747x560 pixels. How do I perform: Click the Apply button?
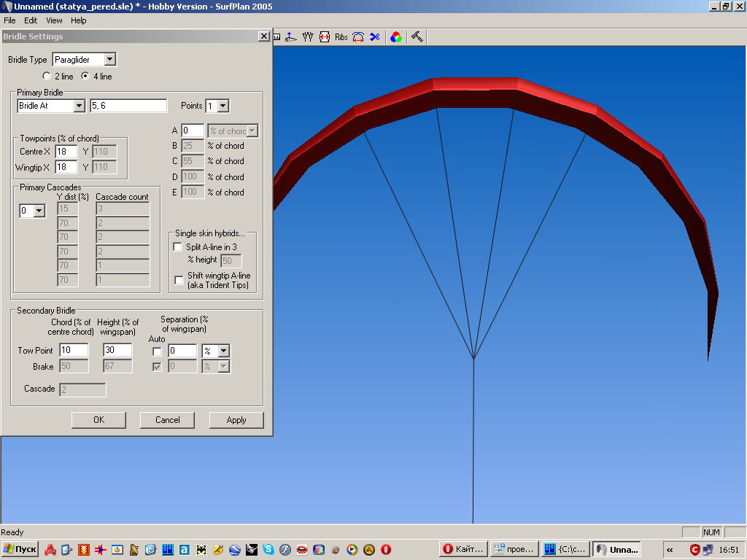pyautogui.click(x=236, y=420)
